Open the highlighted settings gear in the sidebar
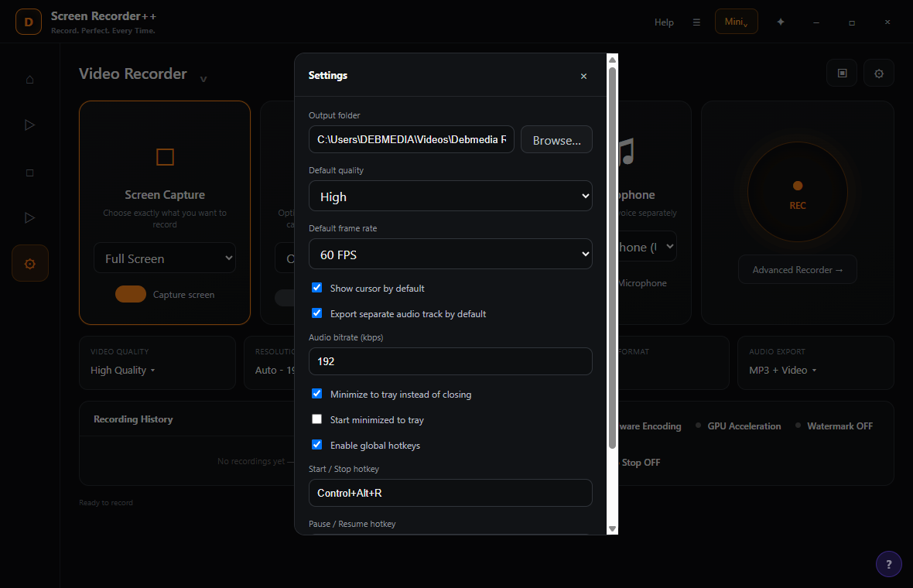The height and width of the screenshot is (588, 913). pyautogui.click(x=29, y=264)
